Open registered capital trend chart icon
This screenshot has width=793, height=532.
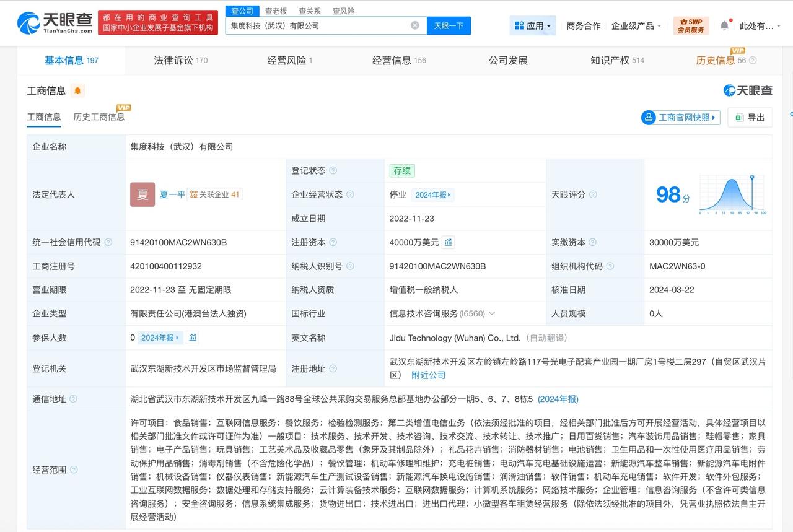pyautogui.click(x=447, y=242)
